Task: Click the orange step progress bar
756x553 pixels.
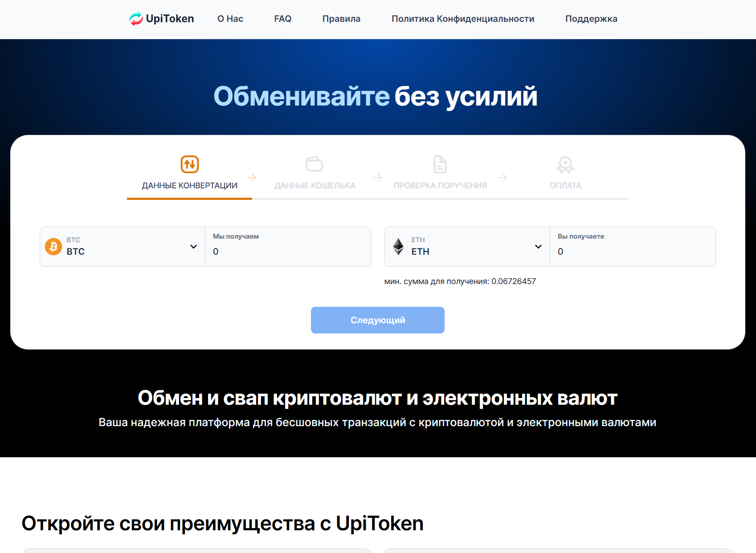Action: coord(189,199)
